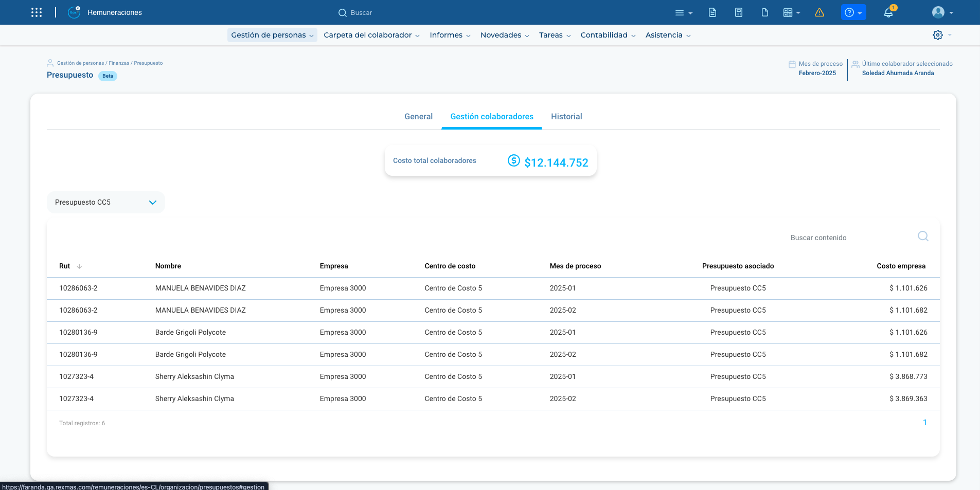Open the user avatar profile menu
This screenshot has height=490, width=980.
tap(942, 12)
